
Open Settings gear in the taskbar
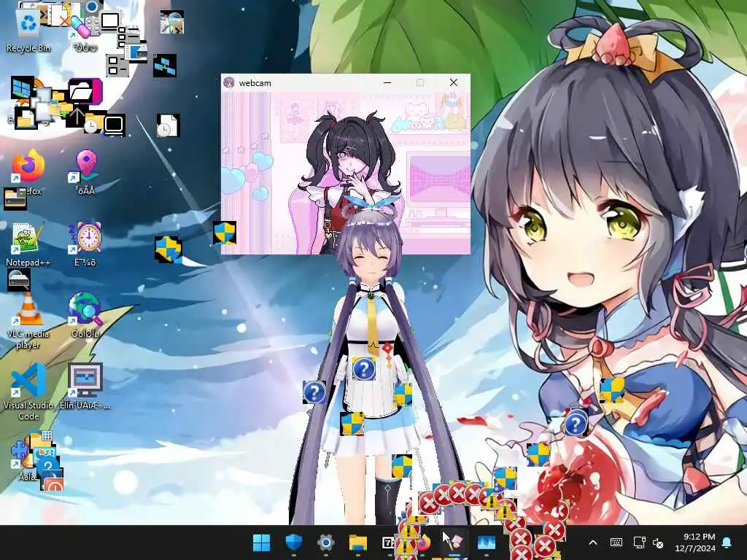tap(326, 542)
